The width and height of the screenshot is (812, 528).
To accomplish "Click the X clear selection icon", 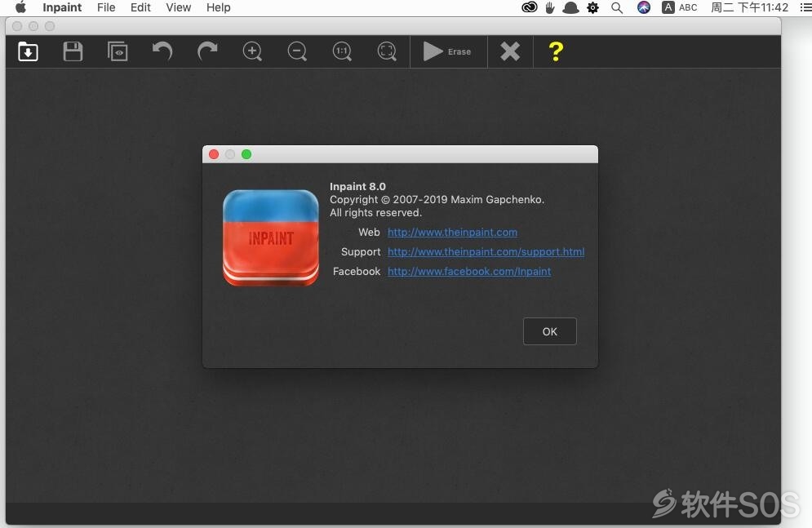I will [x=510, y=51].
